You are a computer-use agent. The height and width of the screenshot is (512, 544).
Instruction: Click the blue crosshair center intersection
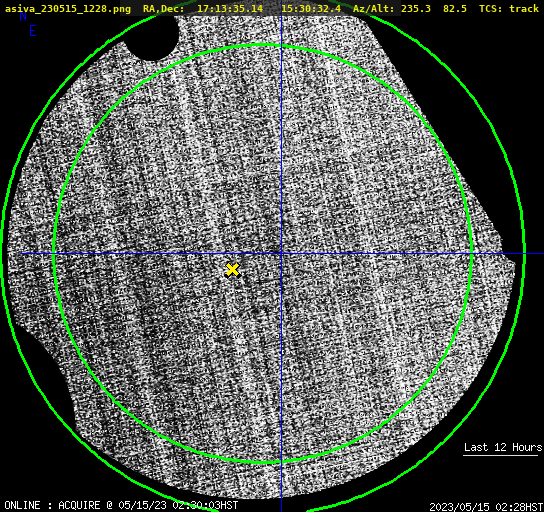(281, 254)
